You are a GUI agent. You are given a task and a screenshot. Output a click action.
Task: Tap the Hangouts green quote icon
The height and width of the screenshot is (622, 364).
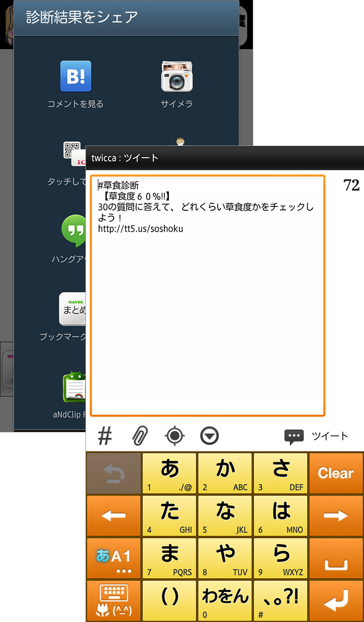tap(74, 231)
